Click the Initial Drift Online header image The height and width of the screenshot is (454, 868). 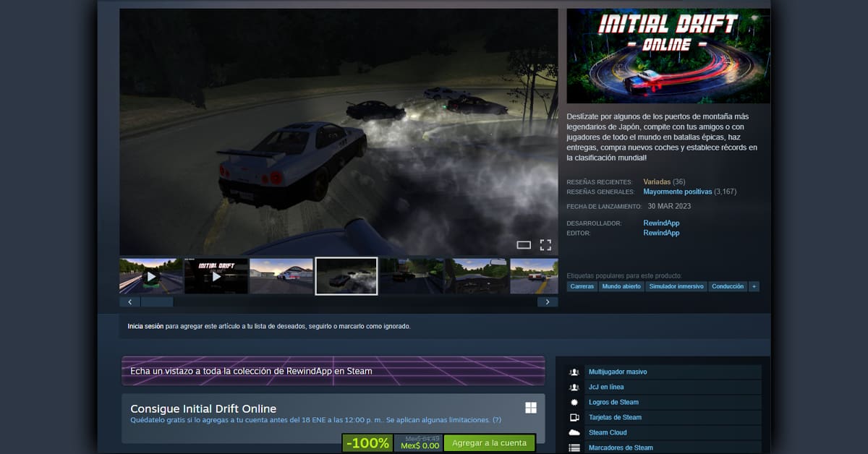click(668, 56)
